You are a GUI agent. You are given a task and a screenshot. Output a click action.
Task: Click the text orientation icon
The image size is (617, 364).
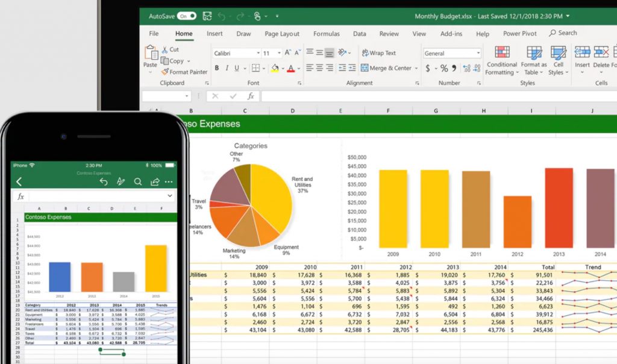click(342, 52)
